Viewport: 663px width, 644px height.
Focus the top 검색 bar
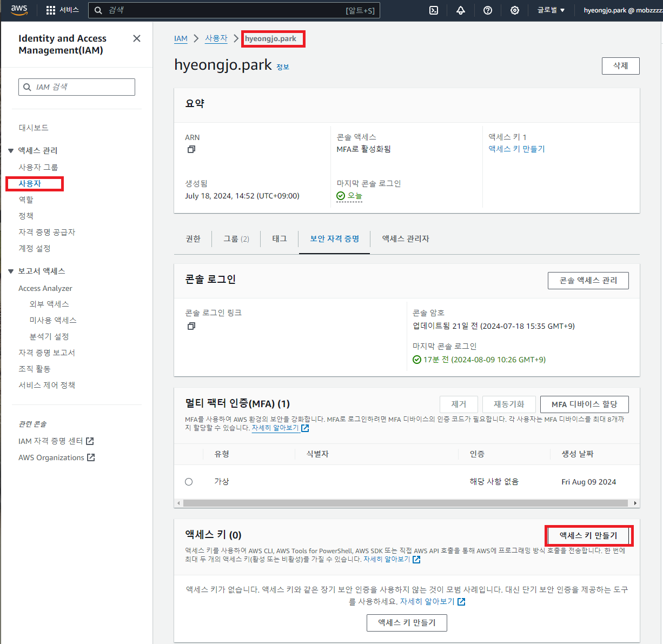(x=234, y=10)
